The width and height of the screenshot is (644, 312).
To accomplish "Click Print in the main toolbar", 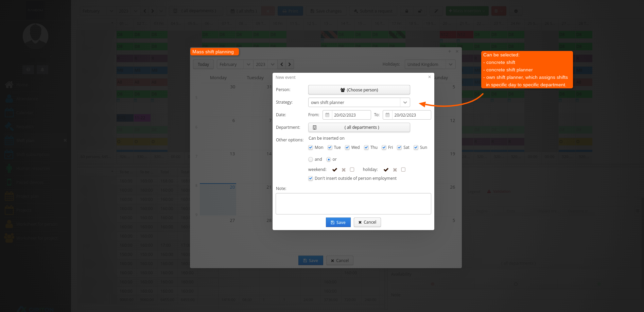I will pos(290,11).
